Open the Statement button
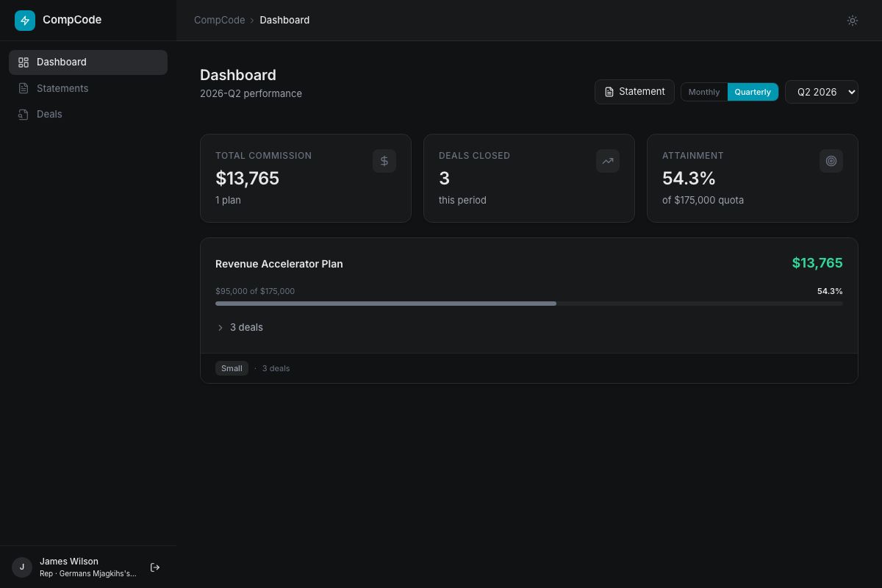The width and height of the screenshot is (882, 588). [x=634, y=92]
